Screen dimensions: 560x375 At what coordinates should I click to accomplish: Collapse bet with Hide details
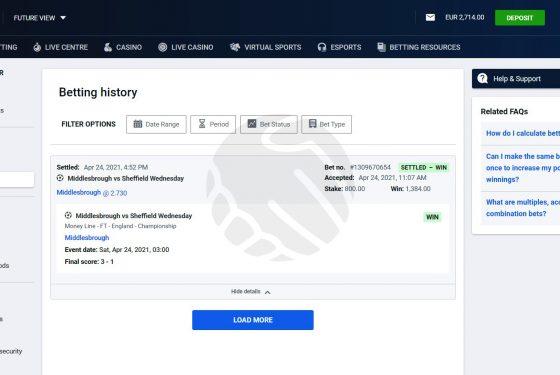click(x=251, y=292)
